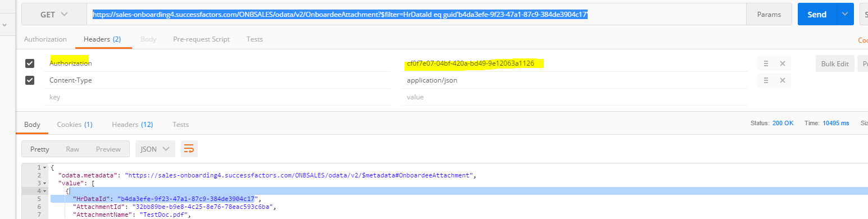
Task: Open the response Headers (12) tab
Action: pos(132,125)
